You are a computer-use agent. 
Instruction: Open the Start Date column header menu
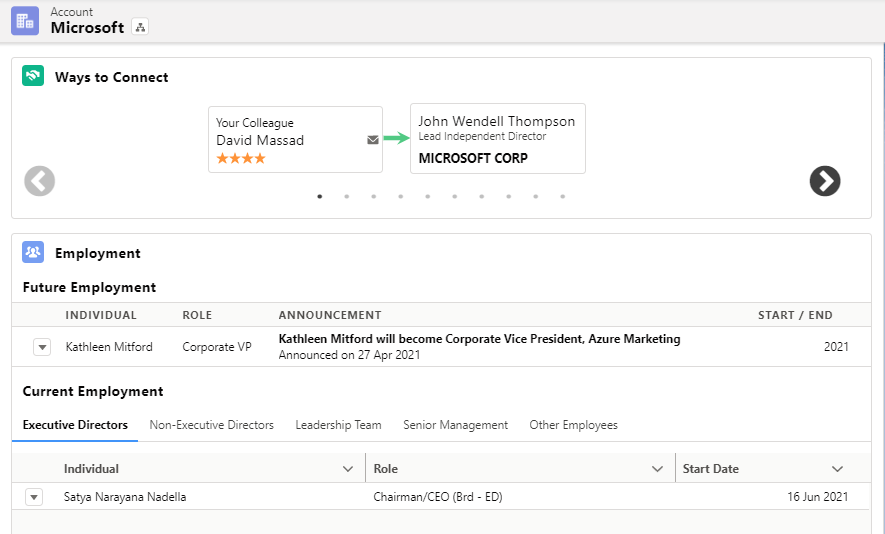click(837, 469)
